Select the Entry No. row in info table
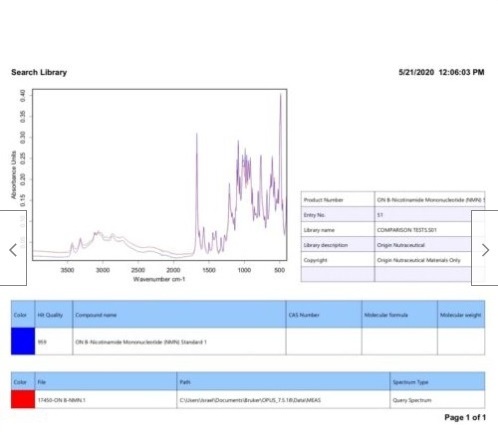The image size is (498, 437). pyautogui.click(x=393, y=215)
